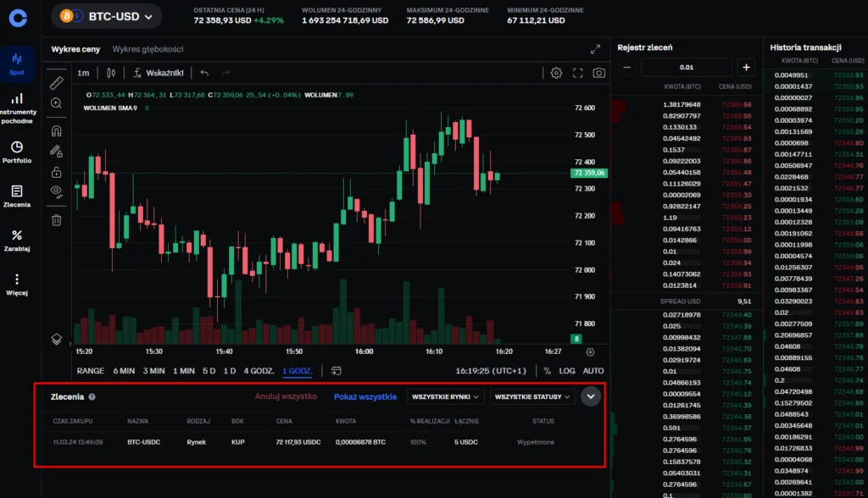Viewport: 868px width, 498px height.
Task: Toggle percent scale (%)
Action: (x=547, y=371)
